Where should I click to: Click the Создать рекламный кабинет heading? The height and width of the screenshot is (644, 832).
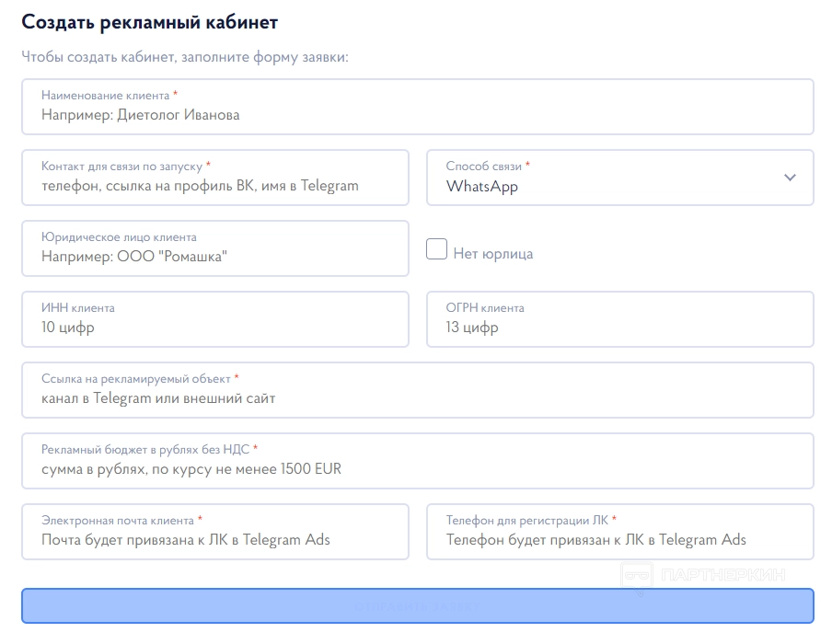tap(149, 21)
